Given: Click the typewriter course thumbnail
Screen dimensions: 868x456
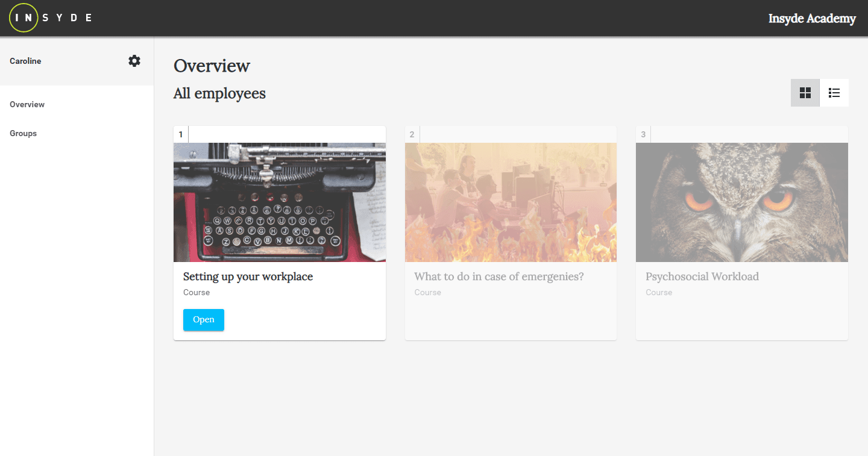Looking at the screenshot, I should pos(279,202).
